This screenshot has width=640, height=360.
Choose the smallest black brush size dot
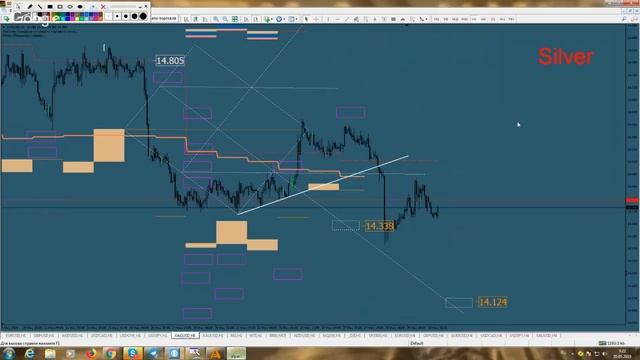click(117, 16)
